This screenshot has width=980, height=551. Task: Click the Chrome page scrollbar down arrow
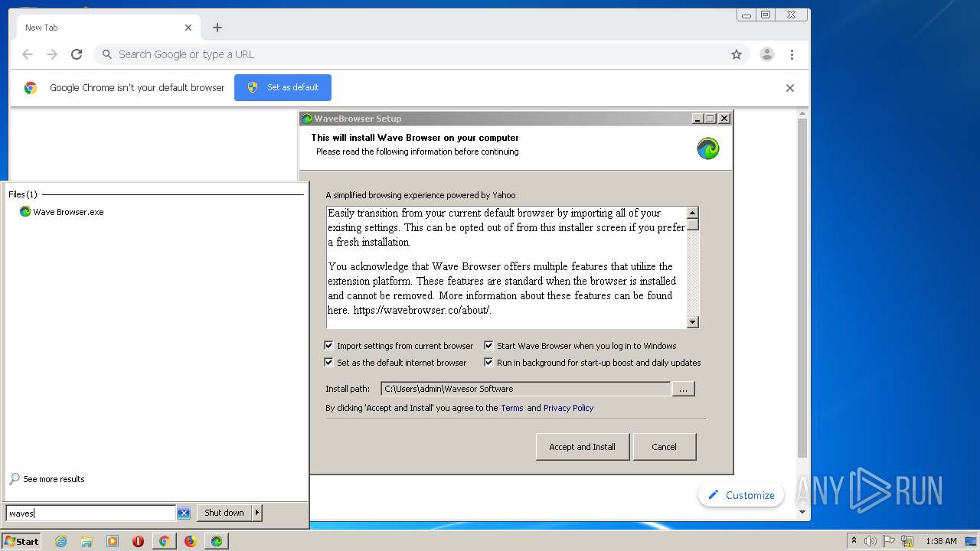pos(802,512)
